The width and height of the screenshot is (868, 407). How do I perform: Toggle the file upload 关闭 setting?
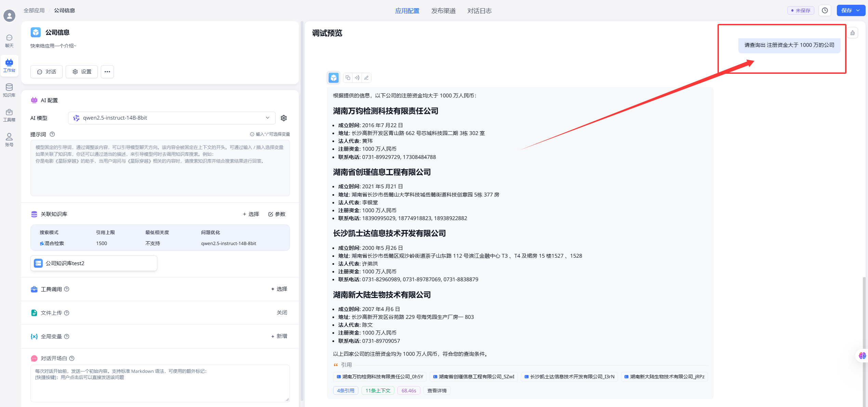point(282,313)
